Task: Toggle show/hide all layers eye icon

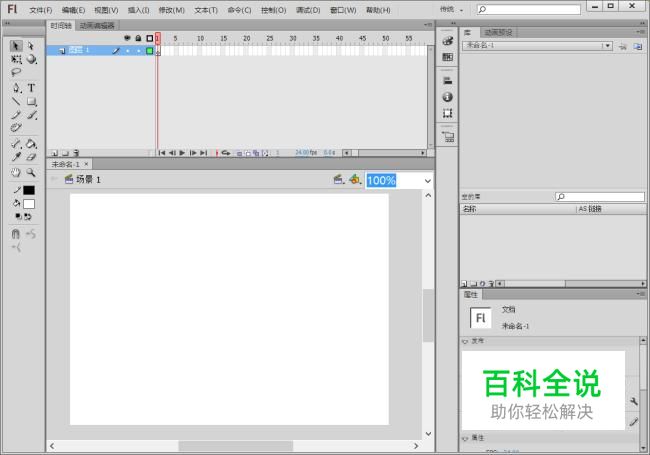Action: coord(127,38)
